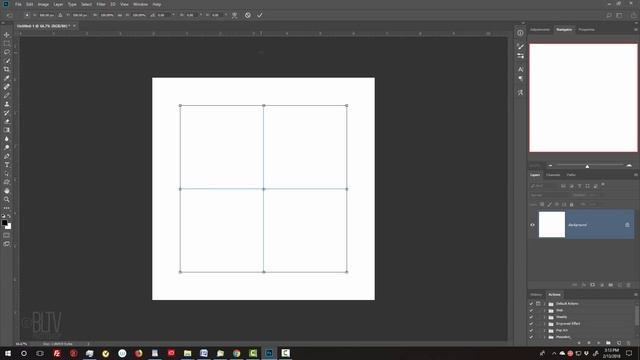The image size is (640, 360).
Task: Open the collapsed Character panel icon
Action: pyautogui.click(x=520, y=69)
